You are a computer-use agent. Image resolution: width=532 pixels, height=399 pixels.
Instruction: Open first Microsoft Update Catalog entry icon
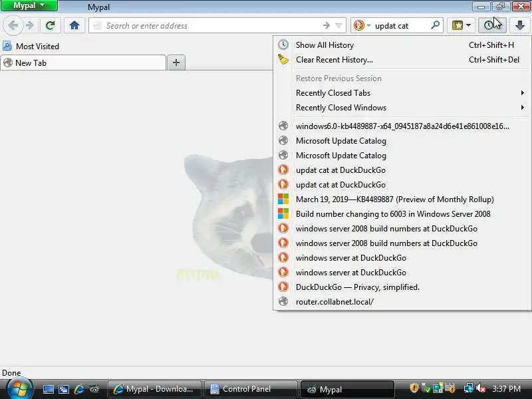click(283, 140)
